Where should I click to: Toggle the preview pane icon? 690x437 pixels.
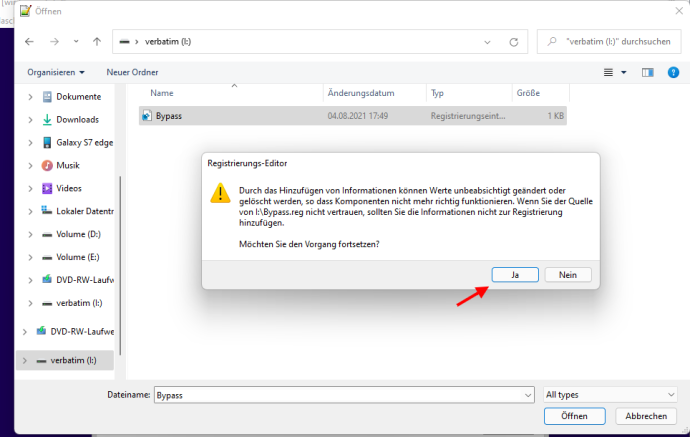coord(647,72)
